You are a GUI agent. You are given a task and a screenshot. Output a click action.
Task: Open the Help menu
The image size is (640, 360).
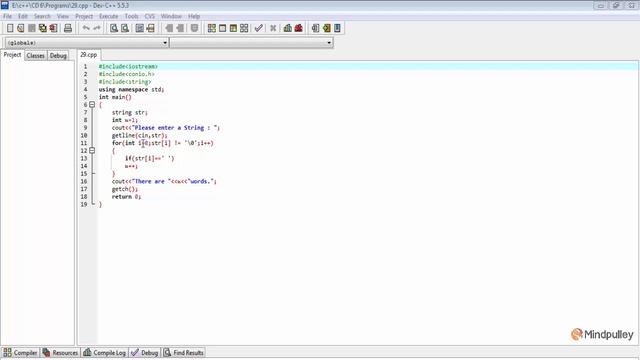tap(194, 16)
